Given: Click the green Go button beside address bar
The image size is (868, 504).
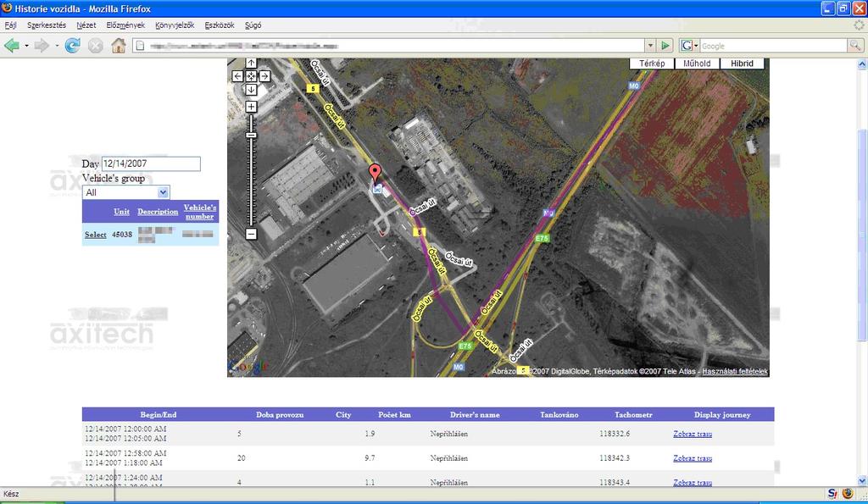Looking at the screenshot, I should tap(665, 46).
